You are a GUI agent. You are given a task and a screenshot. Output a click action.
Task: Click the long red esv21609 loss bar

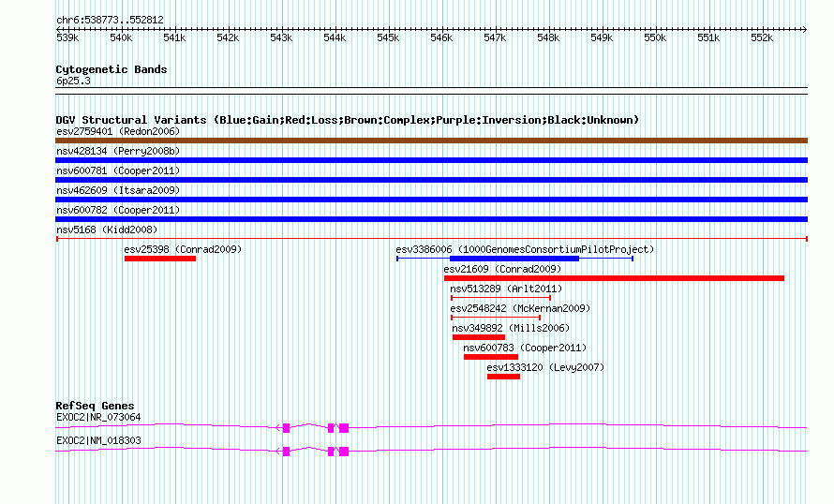tap(615, 278)
